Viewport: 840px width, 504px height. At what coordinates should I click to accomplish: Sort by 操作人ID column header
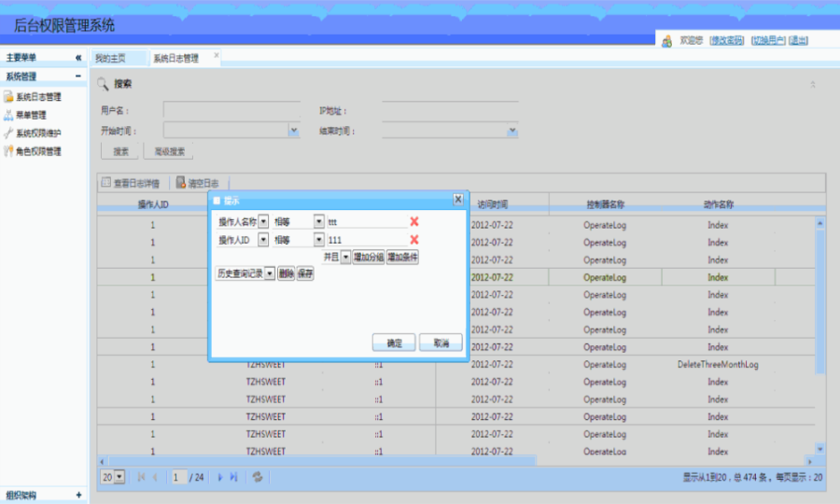coord(153,204)
